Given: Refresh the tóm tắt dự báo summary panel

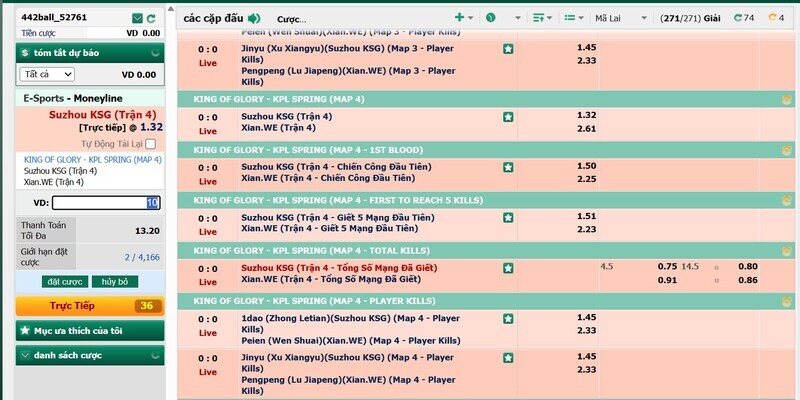Looking at the screenshot, I should pos(155,53).
